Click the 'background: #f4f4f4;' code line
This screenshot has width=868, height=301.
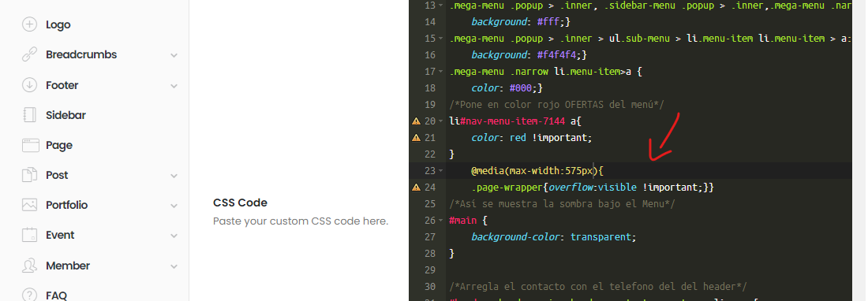pyautogui.click(x=529, y=54)
